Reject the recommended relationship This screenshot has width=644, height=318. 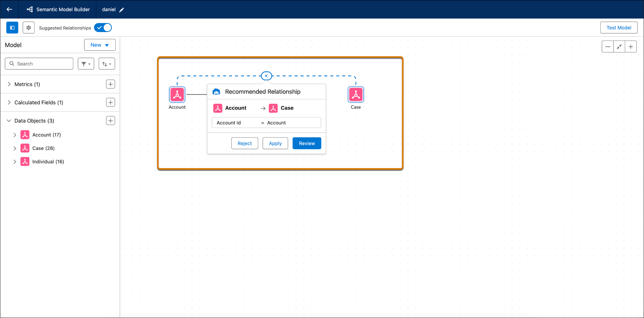245,143
